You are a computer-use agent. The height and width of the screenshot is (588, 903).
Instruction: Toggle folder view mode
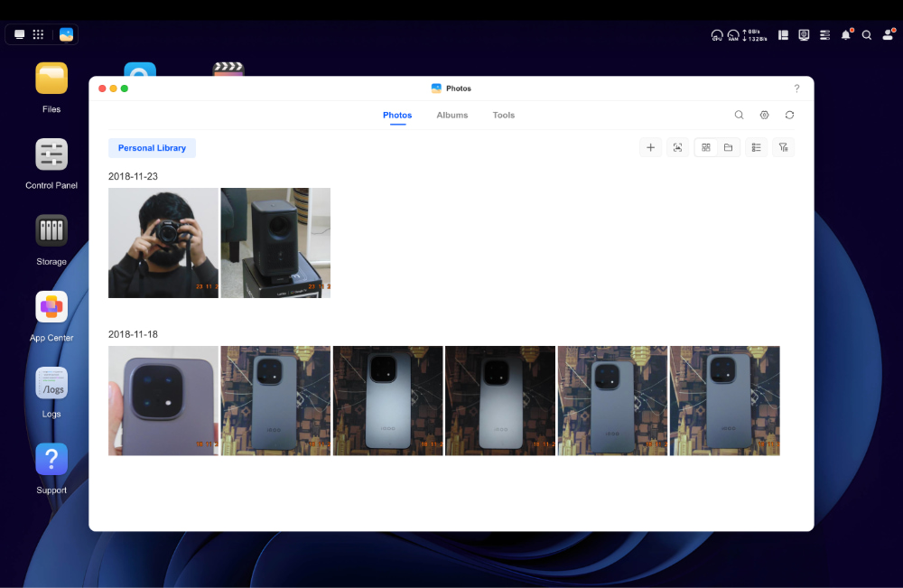726,147
